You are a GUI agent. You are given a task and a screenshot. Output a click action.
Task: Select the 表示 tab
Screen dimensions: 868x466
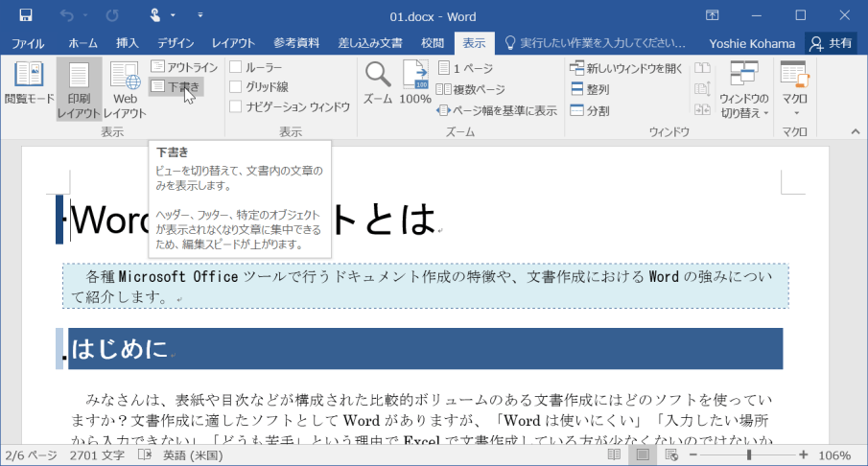click(475, 43)
